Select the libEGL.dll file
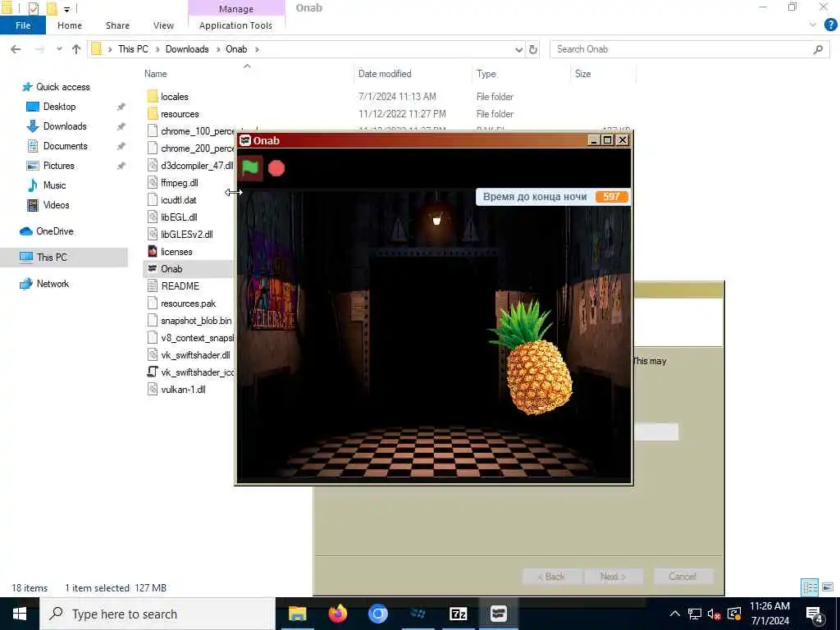The image size is (840, 630). click(x=179, y=217)
